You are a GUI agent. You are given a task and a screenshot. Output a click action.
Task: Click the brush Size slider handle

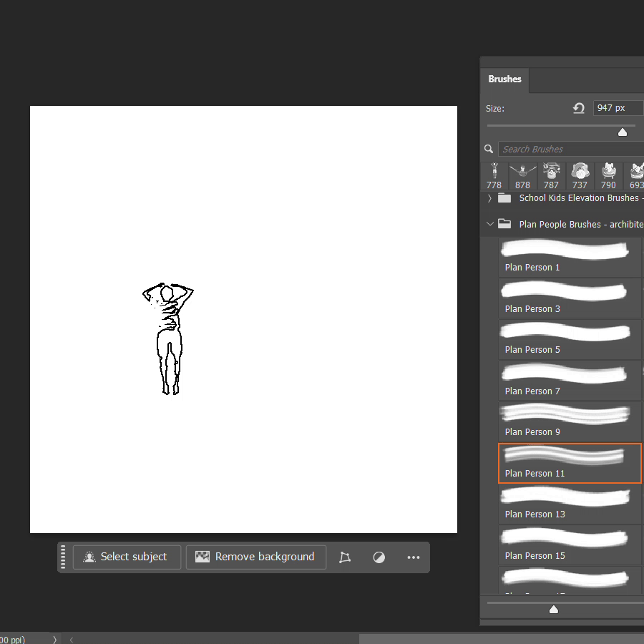tap(622, 132)
